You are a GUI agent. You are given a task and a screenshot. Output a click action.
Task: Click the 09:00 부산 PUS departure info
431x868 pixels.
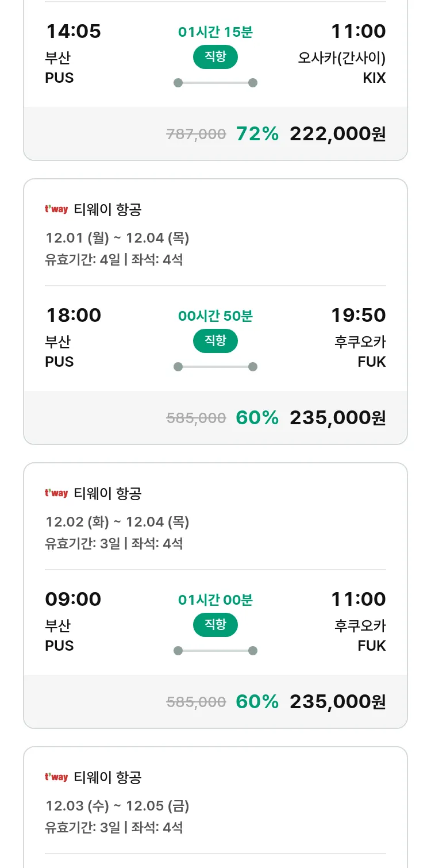[73, 622]
